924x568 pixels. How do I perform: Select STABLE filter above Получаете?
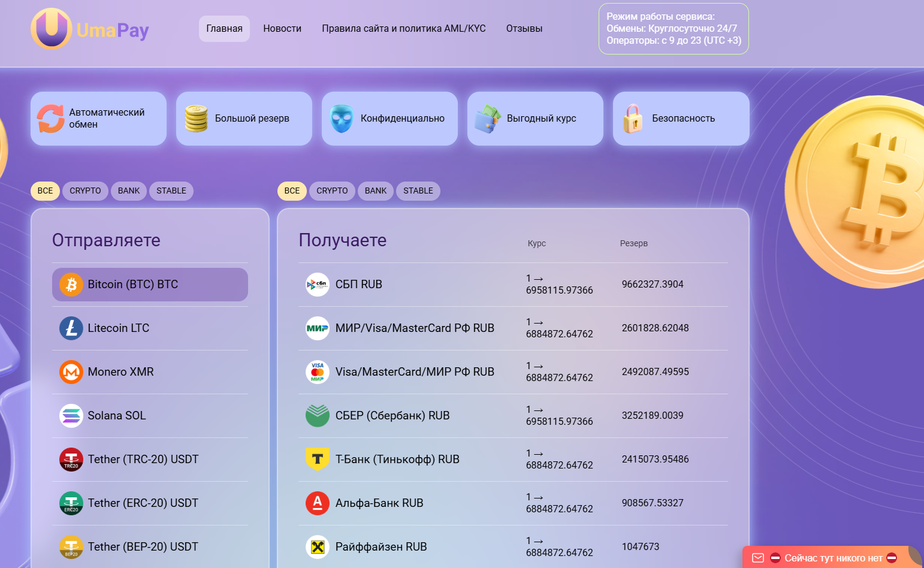click(418, 191)
